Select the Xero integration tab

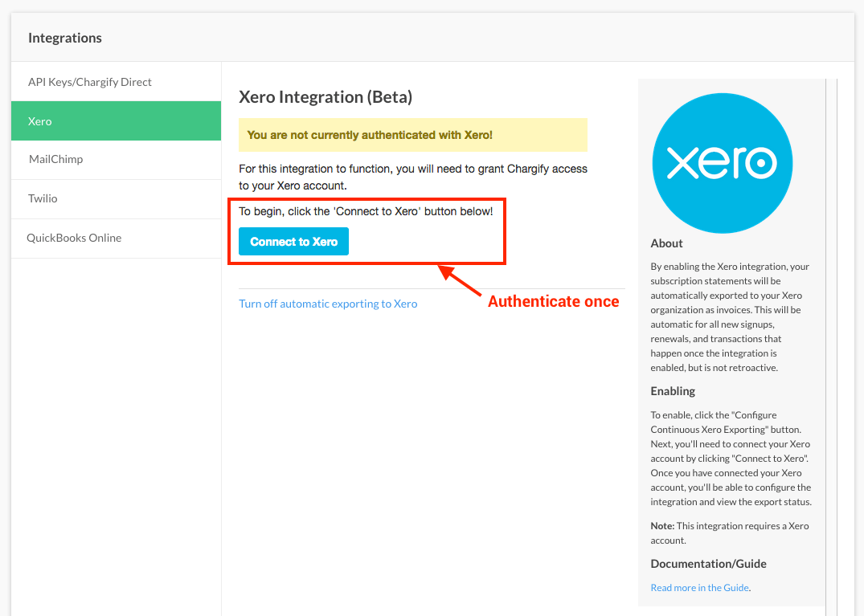pos(40,121)
